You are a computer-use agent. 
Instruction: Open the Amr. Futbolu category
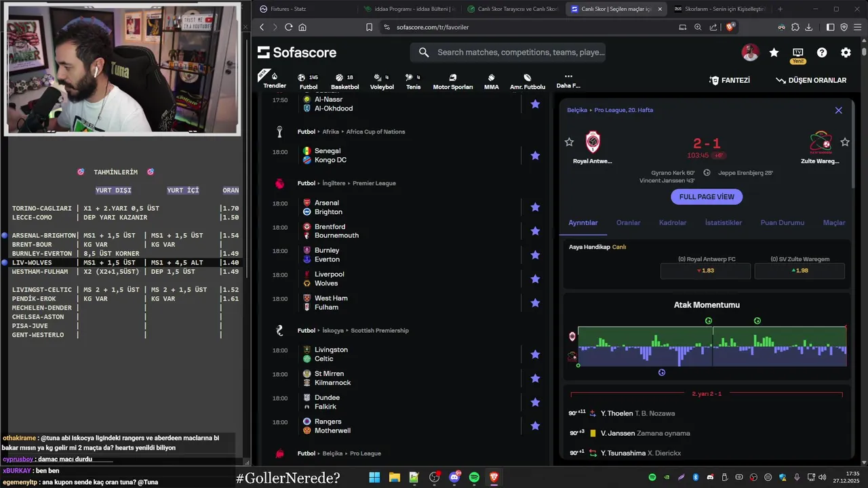click(x=528, y=81)
